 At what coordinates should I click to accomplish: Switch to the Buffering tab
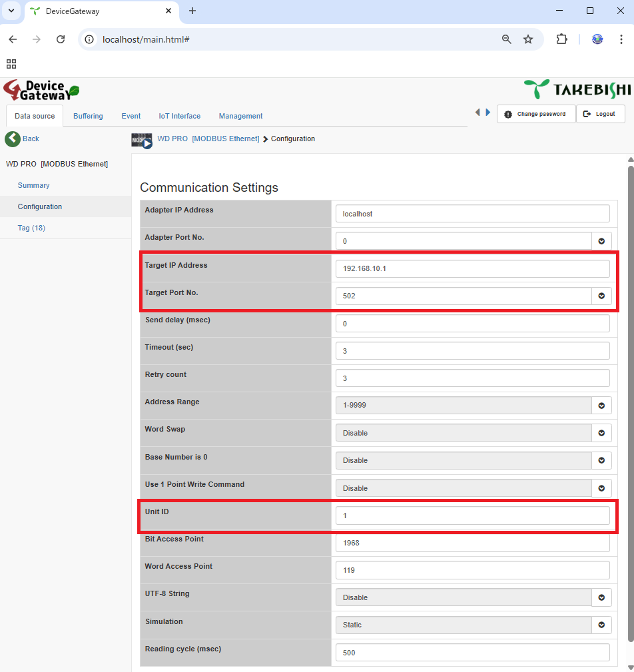click(x=88, y=116)
